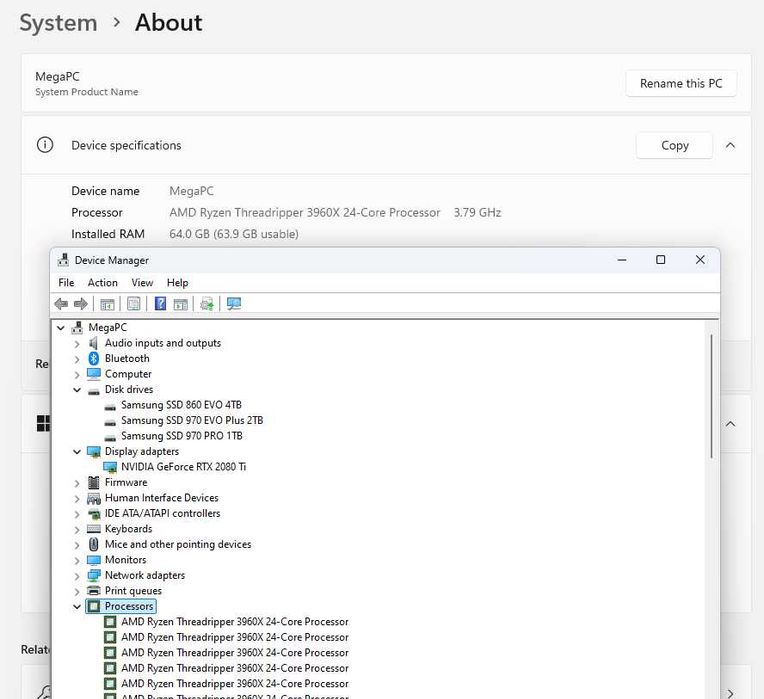Go back to System in the breadcrumb

tap(58, 22)
